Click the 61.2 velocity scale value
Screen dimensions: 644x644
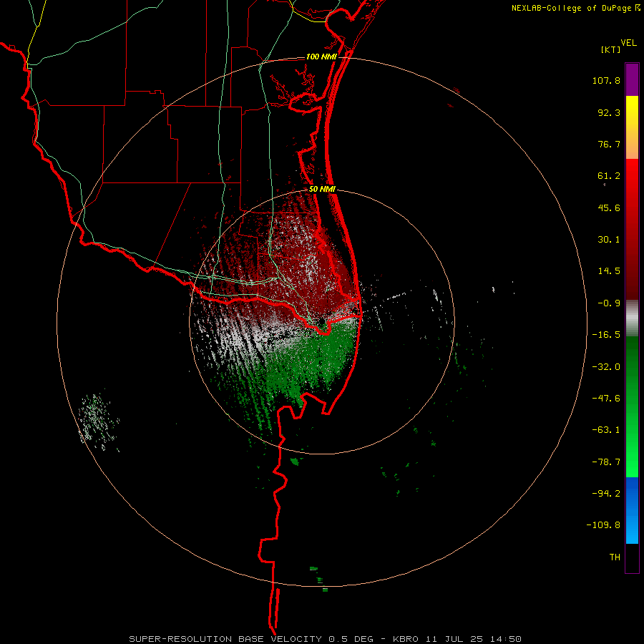609,176
